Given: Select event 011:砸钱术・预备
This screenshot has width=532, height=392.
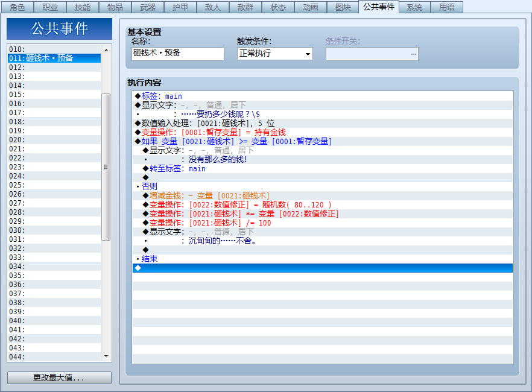Looking at the screenshot, I should pos(54,58).
